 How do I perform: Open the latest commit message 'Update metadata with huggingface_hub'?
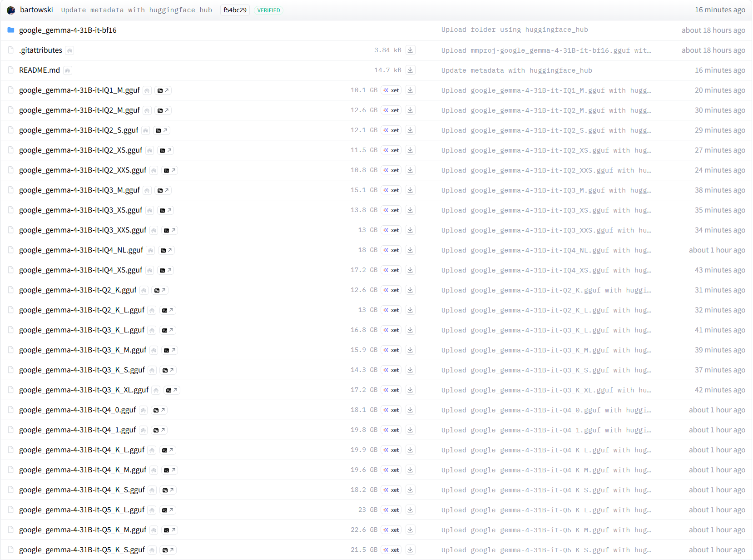137,10
